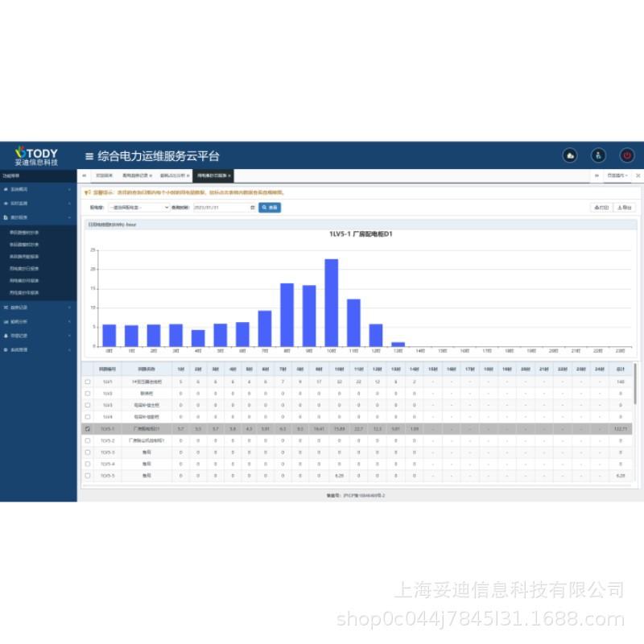Image resolution: width=644 pixels, height=644 pixels.
Task: Click the horizontal scrollbar under the table
Action: pyautogui.click(x=357, y=486)
